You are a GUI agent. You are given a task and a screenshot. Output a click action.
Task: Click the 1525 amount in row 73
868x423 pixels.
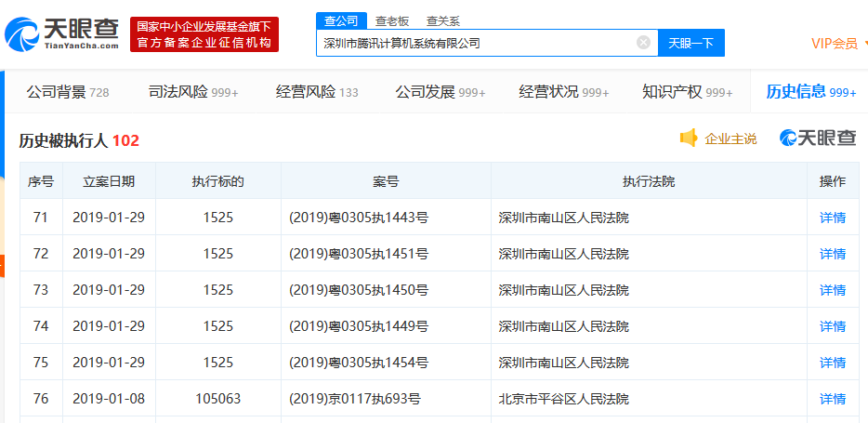tap(218, 290)
